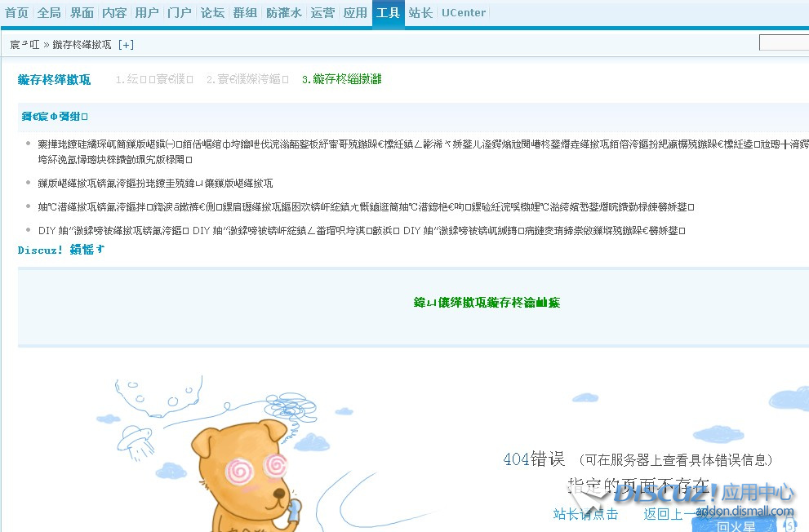Open the 站长 tab
This screenshot has width=809, height=532.
click(420, 13)
